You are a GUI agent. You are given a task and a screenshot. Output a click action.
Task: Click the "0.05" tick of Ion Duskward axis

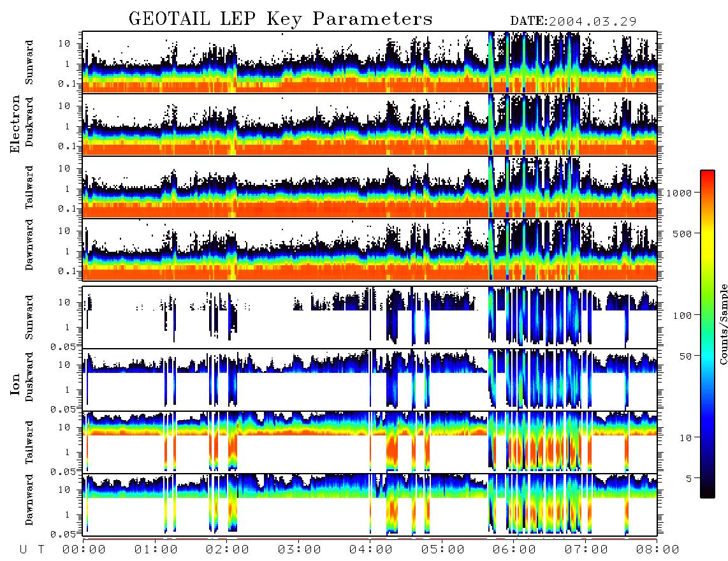point(63,409)
